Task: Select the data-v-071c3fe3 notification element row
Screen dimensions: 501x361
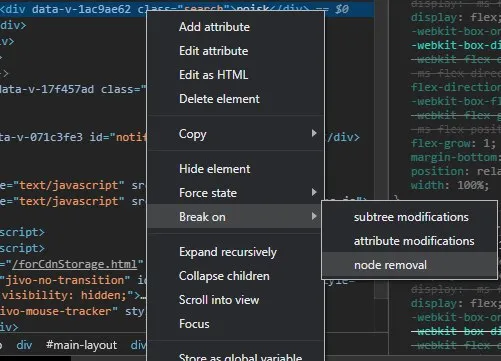Action: click(x=73, y=137)
